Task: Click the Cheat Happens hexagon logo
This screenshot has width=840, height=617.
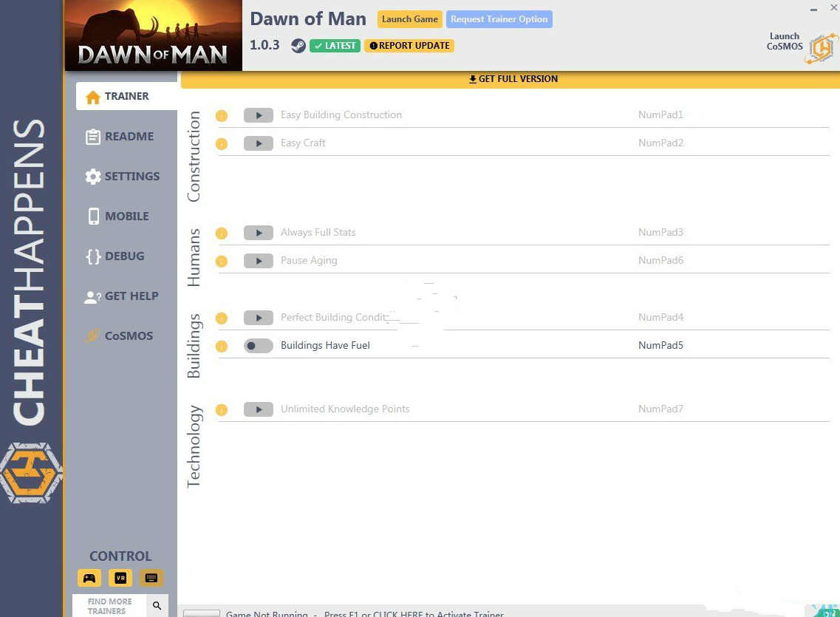Action: coord(31,473)
